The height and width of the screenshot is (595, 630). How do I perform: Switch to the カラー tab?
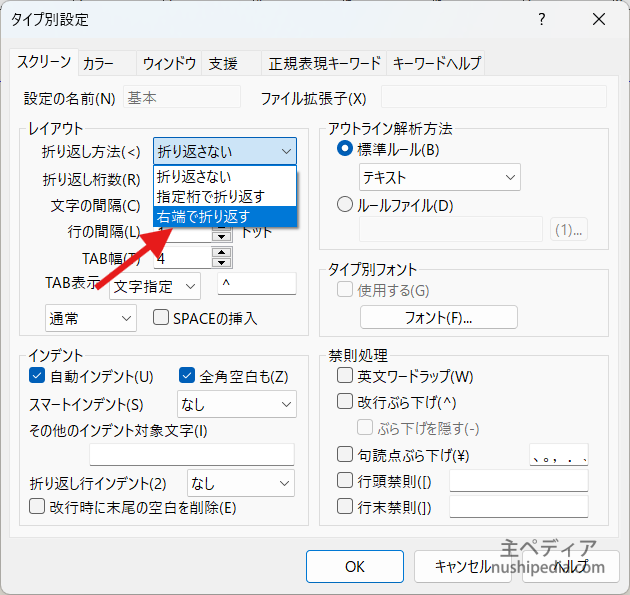[x=98, y=64]
